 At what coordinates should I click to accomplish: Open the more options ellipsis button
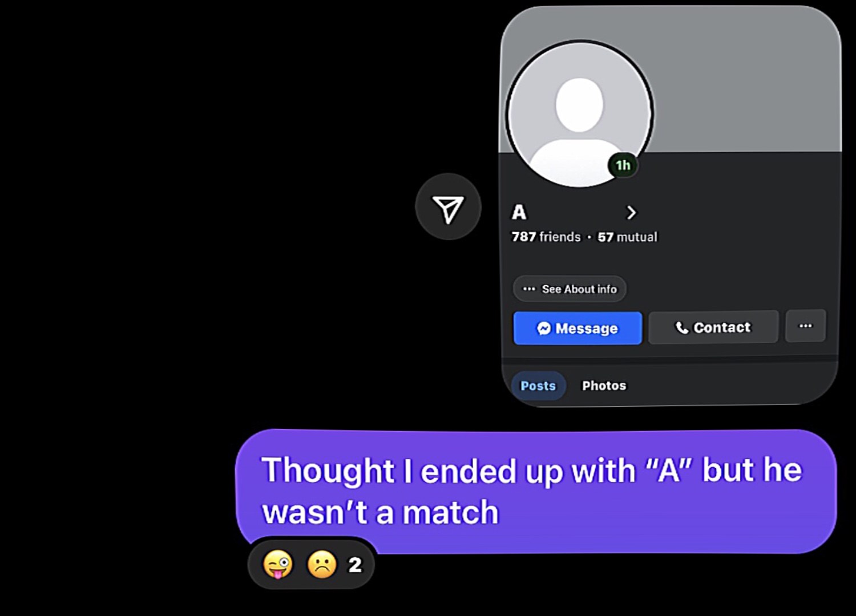(x=805, y=326)
